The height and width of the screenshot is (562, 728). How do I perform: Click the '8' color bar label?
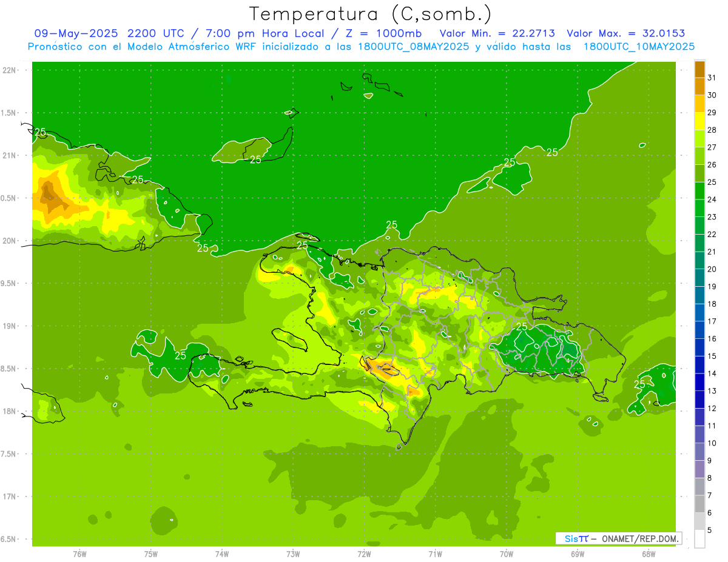coord(710,478)
